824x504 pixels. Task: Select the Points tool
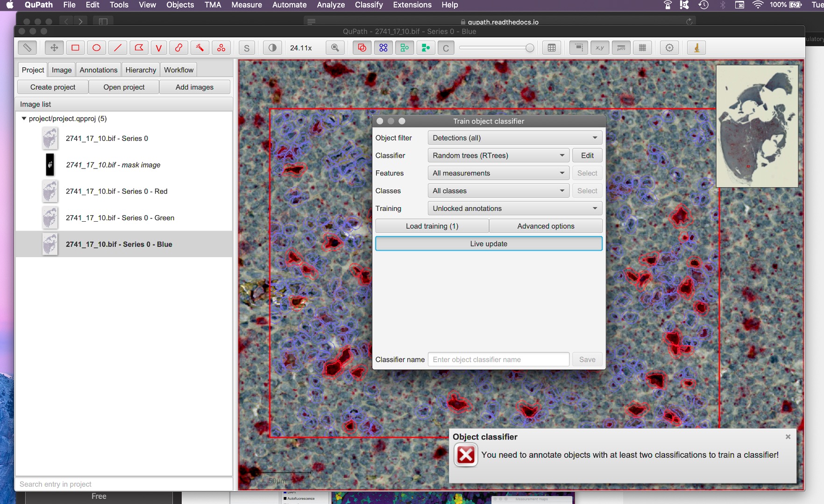point(221,48)
